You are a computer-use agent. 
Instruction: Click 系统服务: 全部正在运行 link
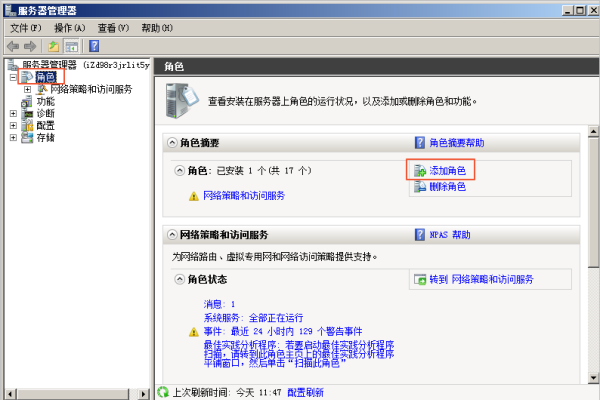coord(253,318)
